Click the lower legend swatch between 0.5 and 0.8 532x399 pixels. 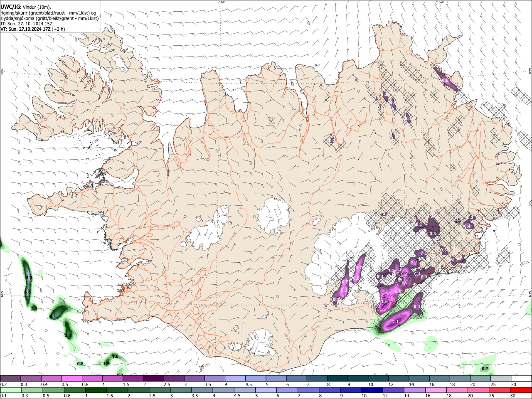click(x=54, y=390)
